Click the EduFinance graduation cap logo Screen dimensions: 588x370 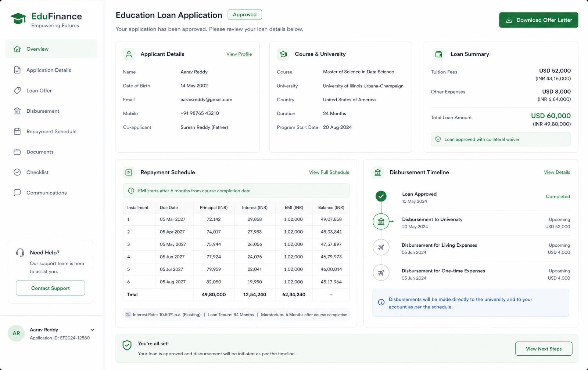(18, 18)
